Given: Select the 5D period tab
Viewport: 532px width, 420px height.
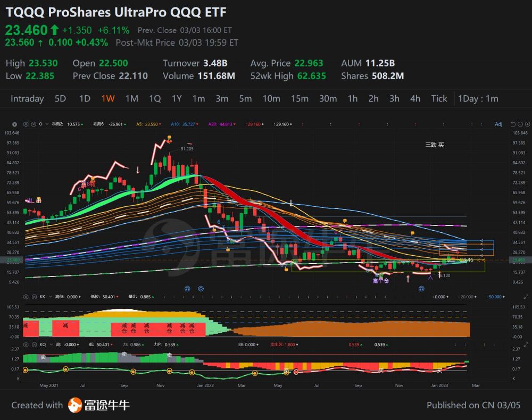Looking at the screenshot, I should tap(61, 99).
